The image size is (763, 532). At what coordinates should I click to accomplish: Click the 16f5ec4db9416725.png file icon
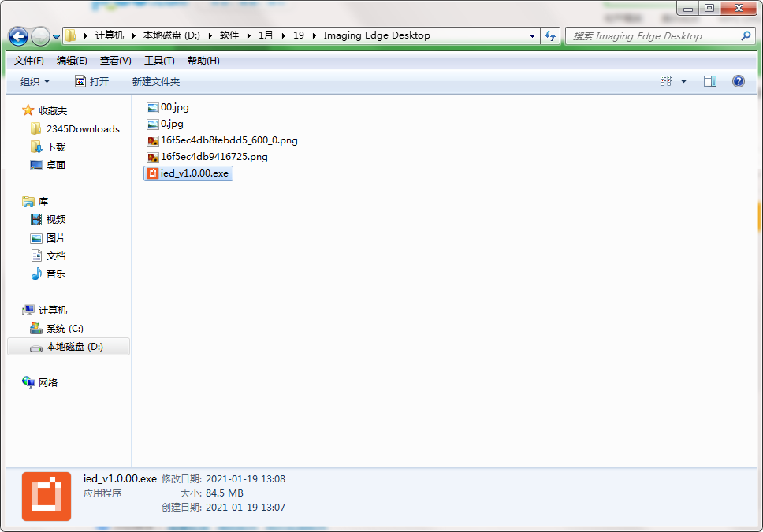pyautogui.click(x=153, y=157)
